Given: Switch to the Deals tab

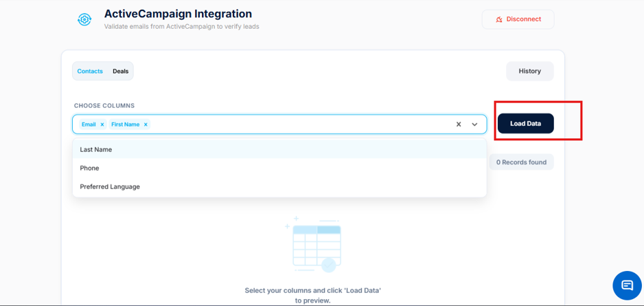Looking at the screenshot, I should coord(121,71).
